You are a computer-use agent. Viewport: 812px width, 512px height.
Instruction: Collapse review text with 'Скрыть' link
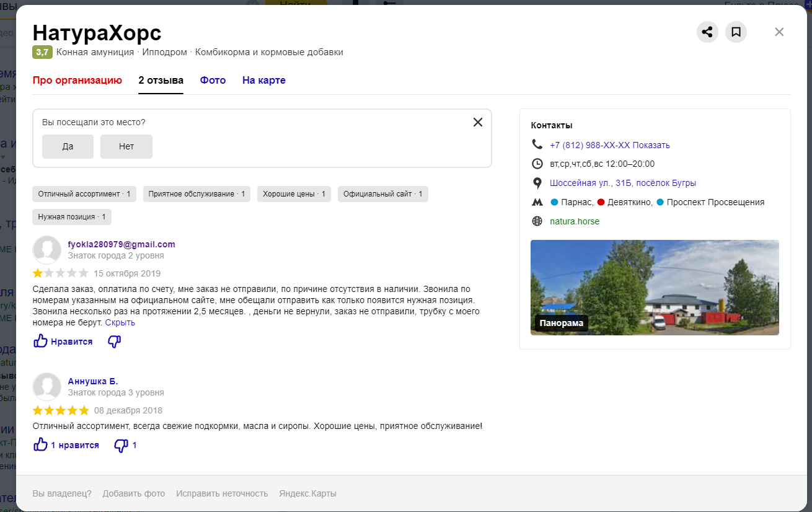[x=120, y=323]
